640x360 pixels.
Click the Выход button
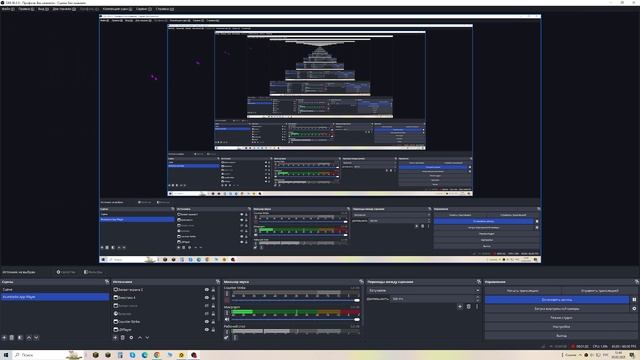[x=561, y=336]
